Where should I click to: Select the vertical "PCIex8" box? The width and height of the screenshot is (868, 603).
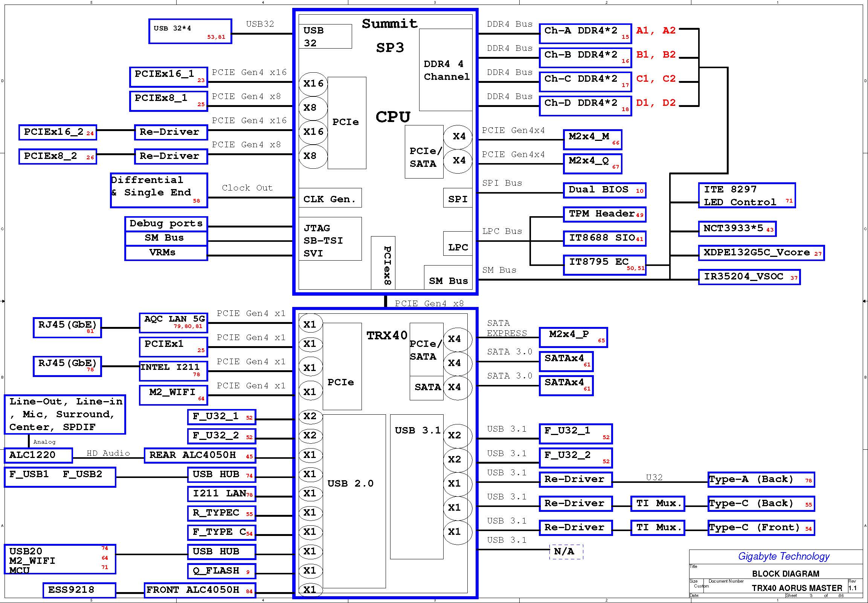(383, 263)
